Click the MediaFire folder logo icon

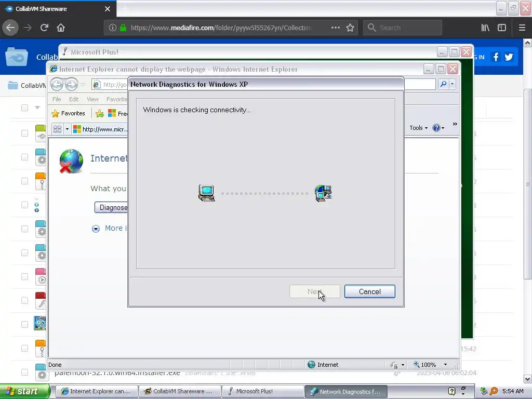coord(17,57)
